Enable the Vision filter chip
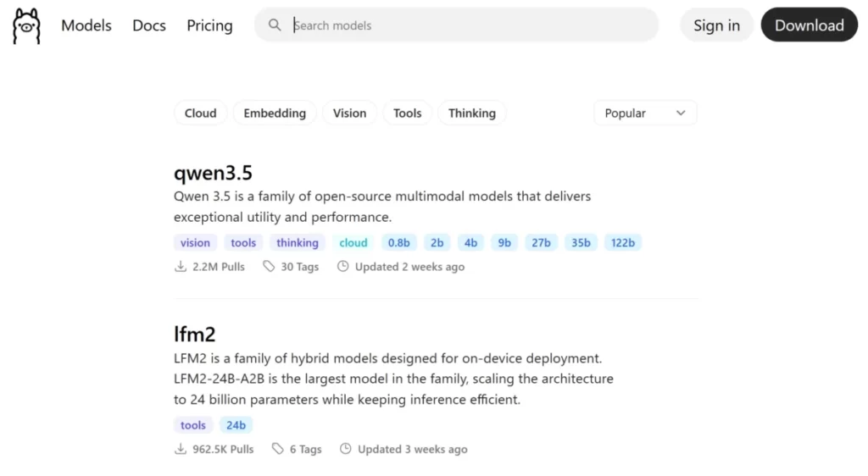This screenshot has height=476, width=868. pyautogui.click(x=349, y=113)
